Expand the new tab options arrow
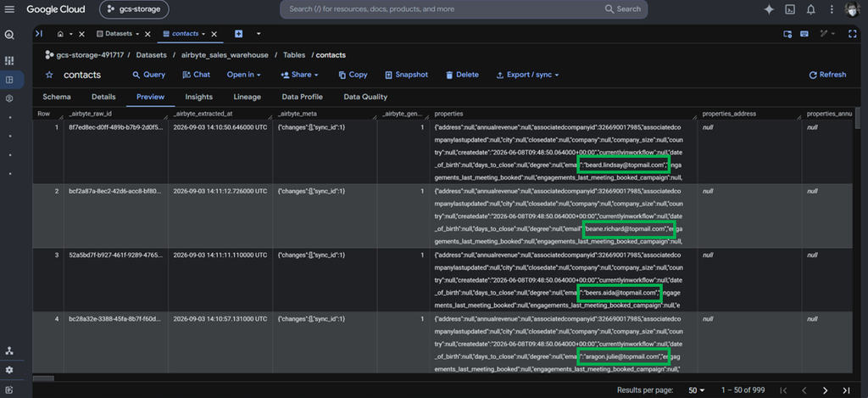The height and width of the screenshot is (398, 868). tap(259, 34)
